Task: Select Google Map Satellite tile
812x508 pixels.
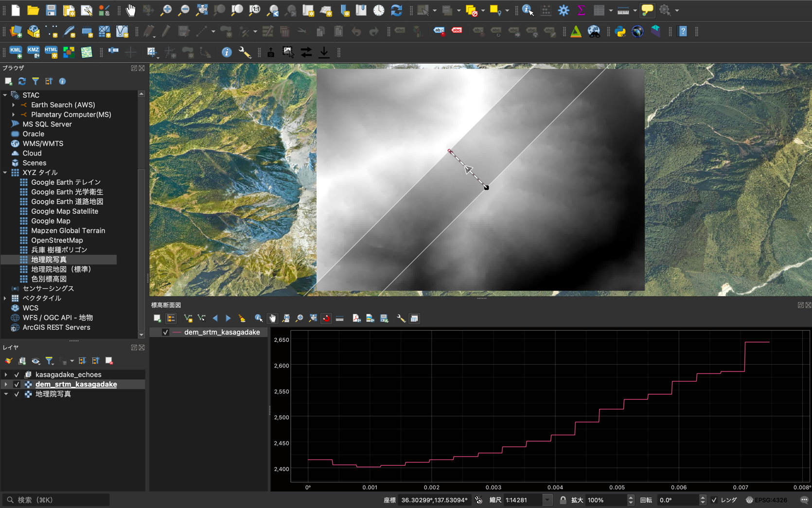Action: click(65, 211)
